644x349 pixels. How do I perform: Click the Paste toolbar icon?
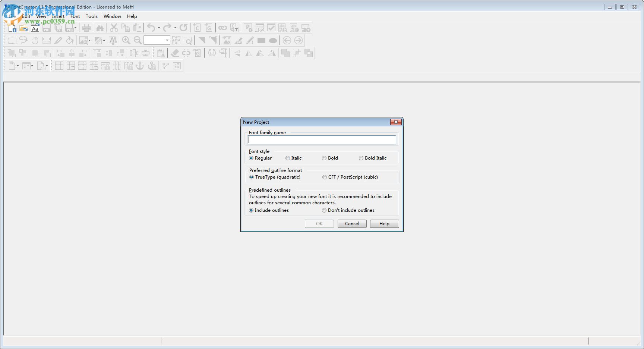[137, 28]
